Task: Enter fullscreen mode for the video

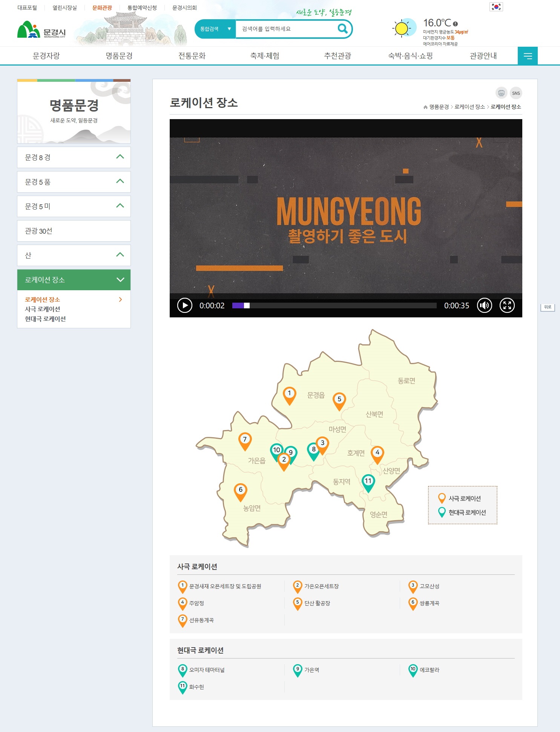Action: point(507,305)
